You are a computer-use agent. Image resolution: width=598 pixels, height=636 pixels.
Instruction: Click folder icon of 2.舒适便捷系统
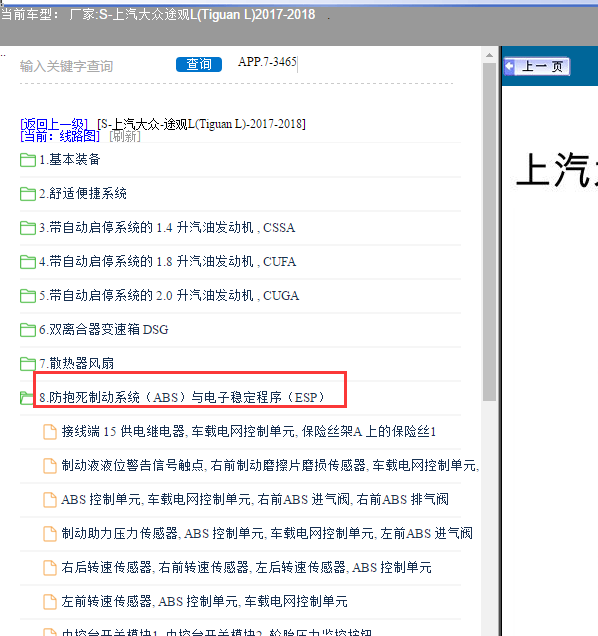pos(28,194)
